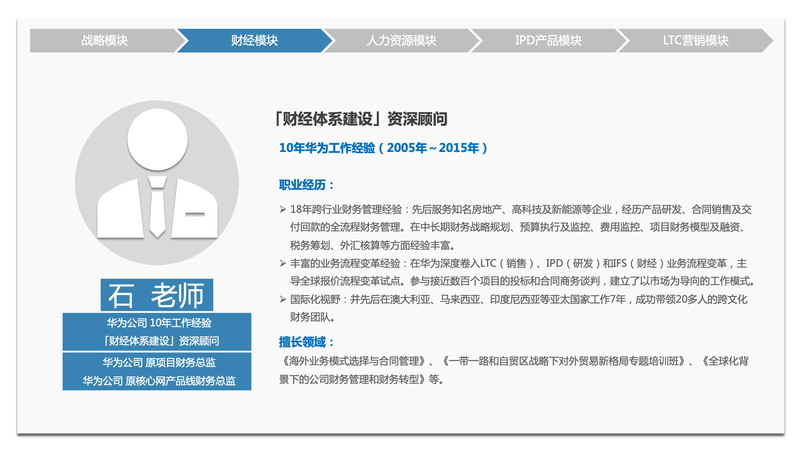800x450 pixels.
Task: Select the 擅长领域 section heading
Action: (x=306, y=342)
